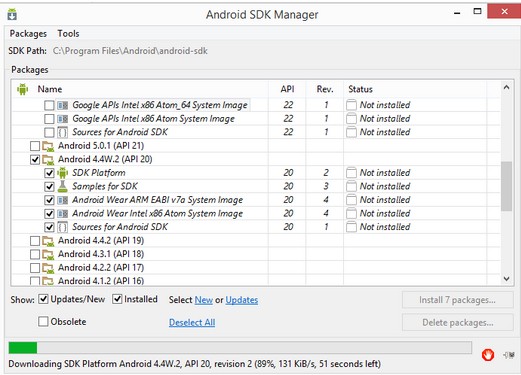The width and height of the screenshot is (521, 375).
Task: Check Google APIs Intel x86 Atom System Image box
Action: 49,119
